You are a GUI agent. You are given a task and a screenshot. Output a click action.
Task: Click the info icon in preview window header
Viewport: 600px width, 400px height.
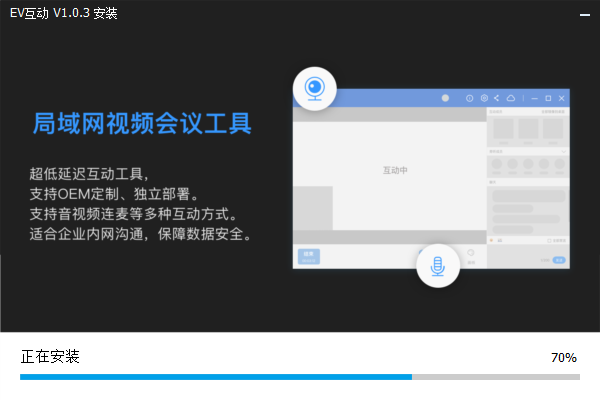(470, 98)
